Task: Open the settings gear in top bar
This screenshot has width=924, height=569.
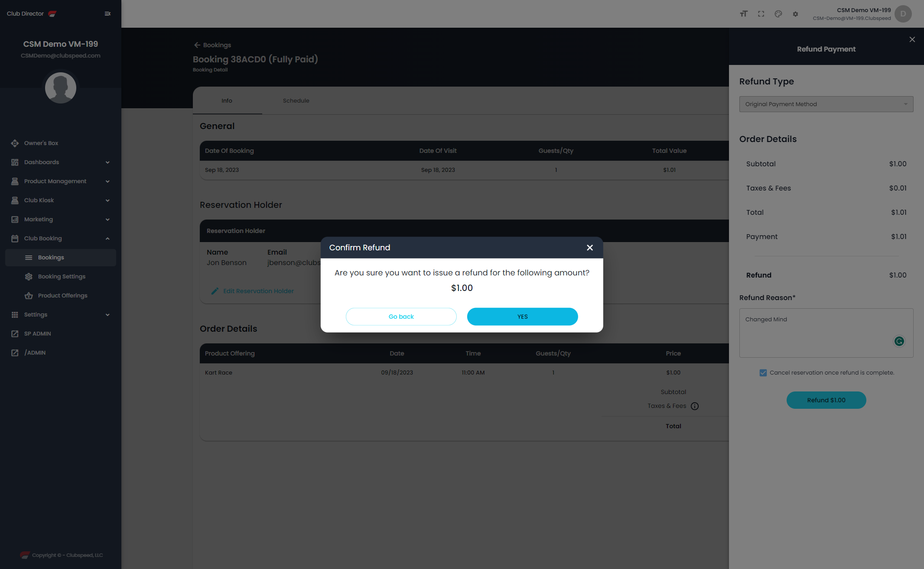Action: click(x=795, y=14)
